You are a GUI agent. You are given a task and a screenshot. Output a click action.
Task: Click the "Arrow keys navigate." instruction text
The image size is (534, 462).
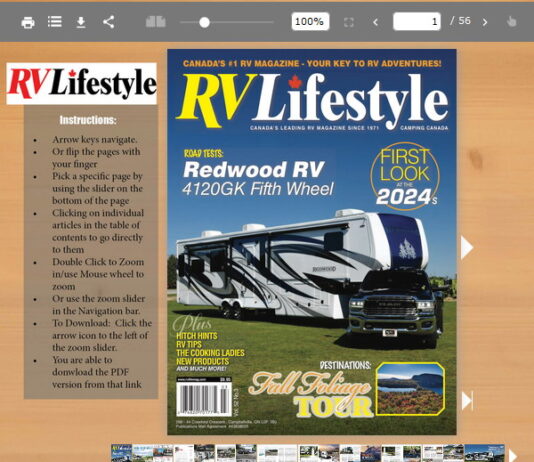pyautogui.click(x=95, y=140)
